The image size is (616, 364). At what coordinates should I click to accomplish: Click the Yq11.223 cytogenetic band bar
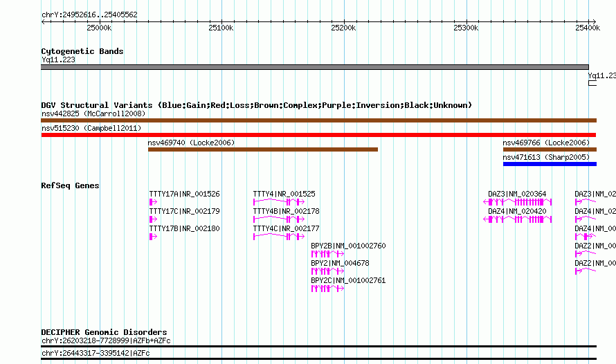click(x=315, y=67)
